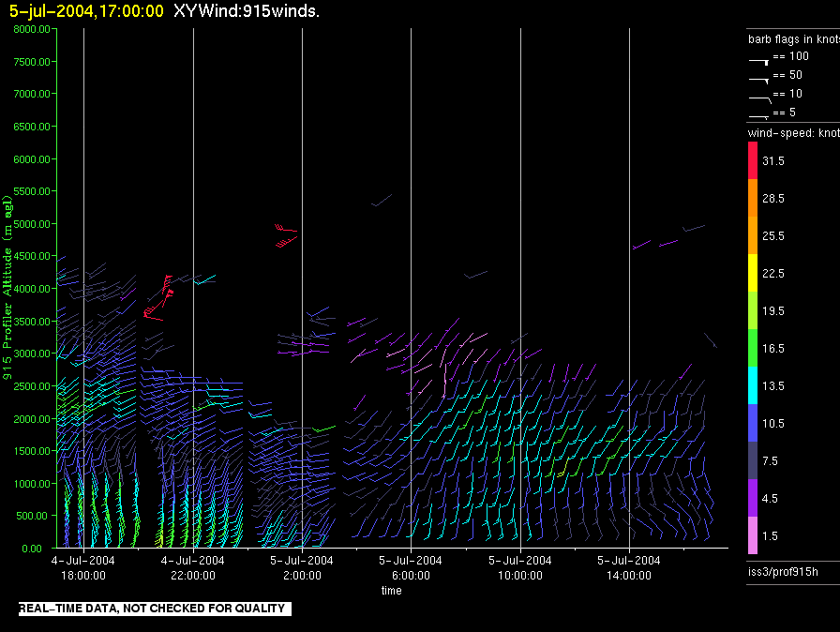The height and width of the screenshot is (632, 840).
Task: Click the '915 Profiler Altitude (m agl)' axis label
Action: click(x=7, y=288)
